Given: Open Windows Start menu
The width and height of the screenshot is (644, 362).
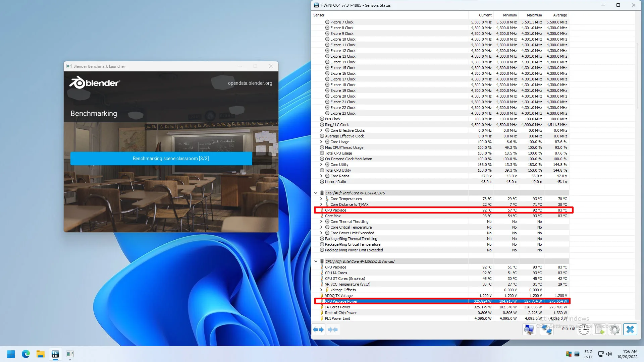Looking at the screenshot, I should point(11,354).
